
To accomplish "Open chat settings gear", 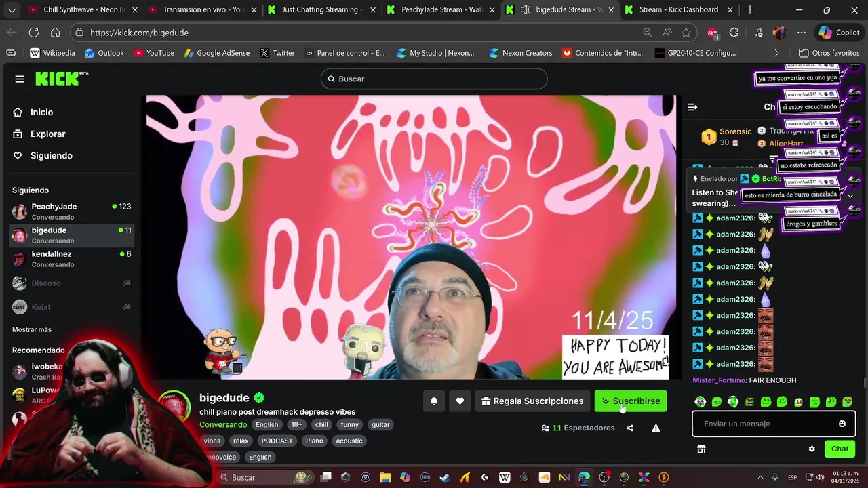I will pos(812,449).
